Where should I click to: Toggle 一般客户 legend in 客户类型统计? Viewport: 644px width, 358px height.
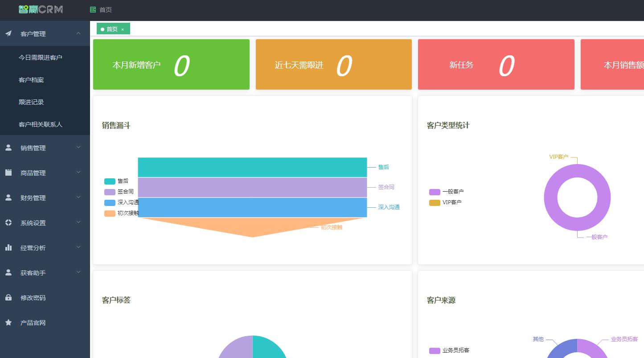447,192
